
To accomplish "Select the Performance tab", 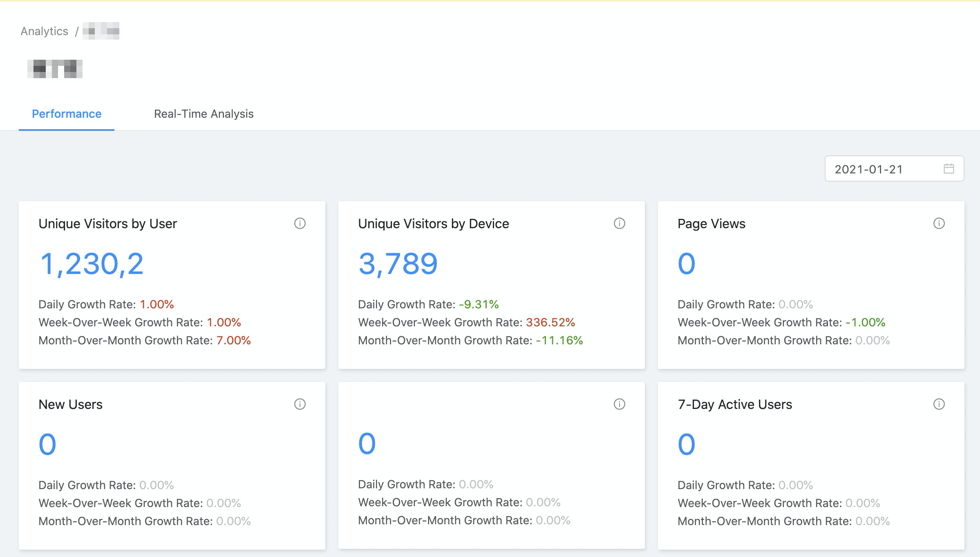I will tap(67, 114).
